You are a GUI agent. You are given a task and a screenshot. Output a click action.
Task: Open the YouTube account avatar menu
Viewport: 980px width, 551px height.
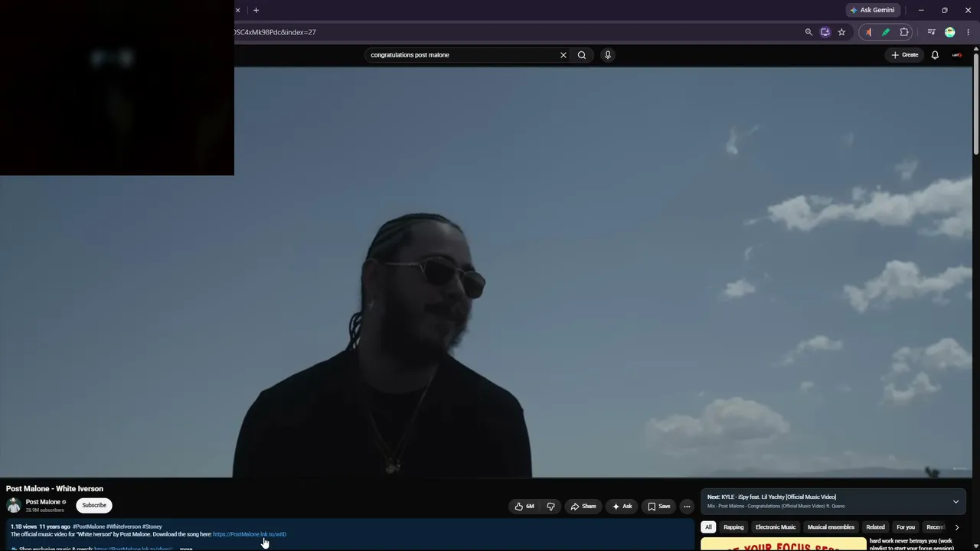click(957, 55)
